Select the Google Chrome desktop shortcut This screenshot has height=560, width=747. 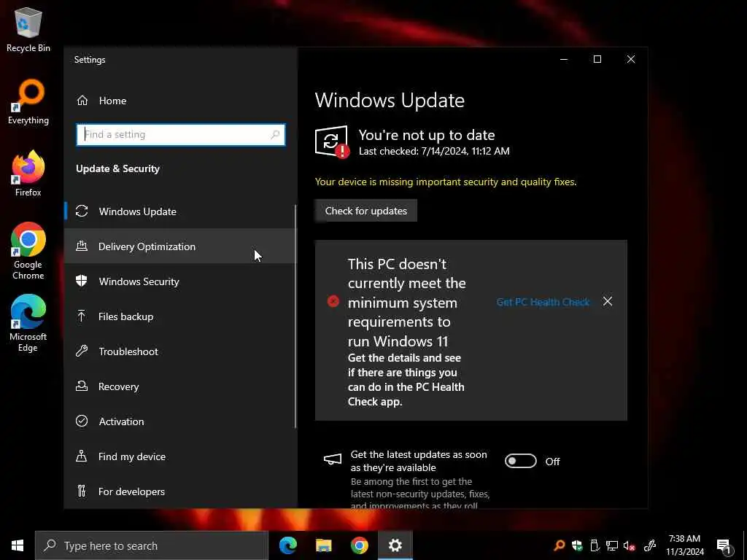[x=28, y=251]
